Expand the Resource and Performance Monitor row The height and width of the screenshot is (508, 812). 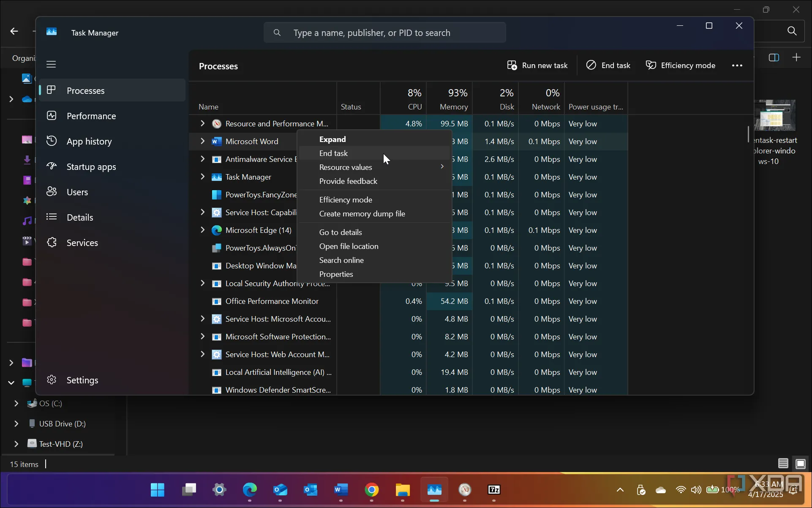click(x=202, y=123)
